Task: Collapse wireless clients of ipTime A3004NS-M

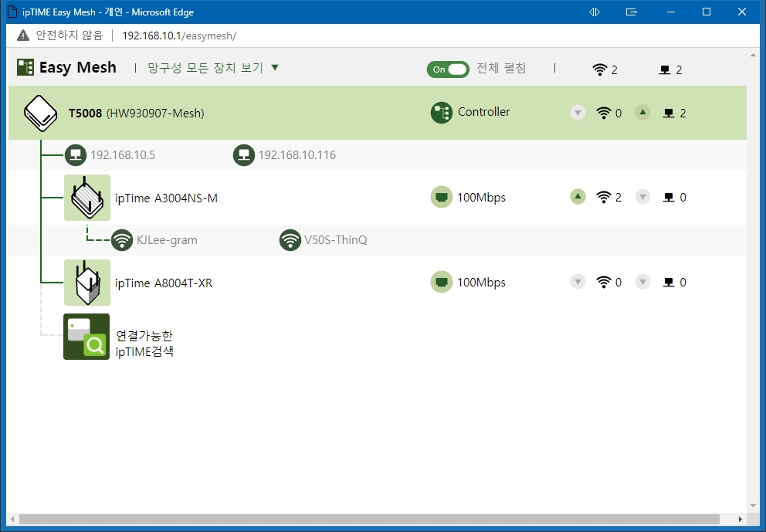Action: click(578, 197)
